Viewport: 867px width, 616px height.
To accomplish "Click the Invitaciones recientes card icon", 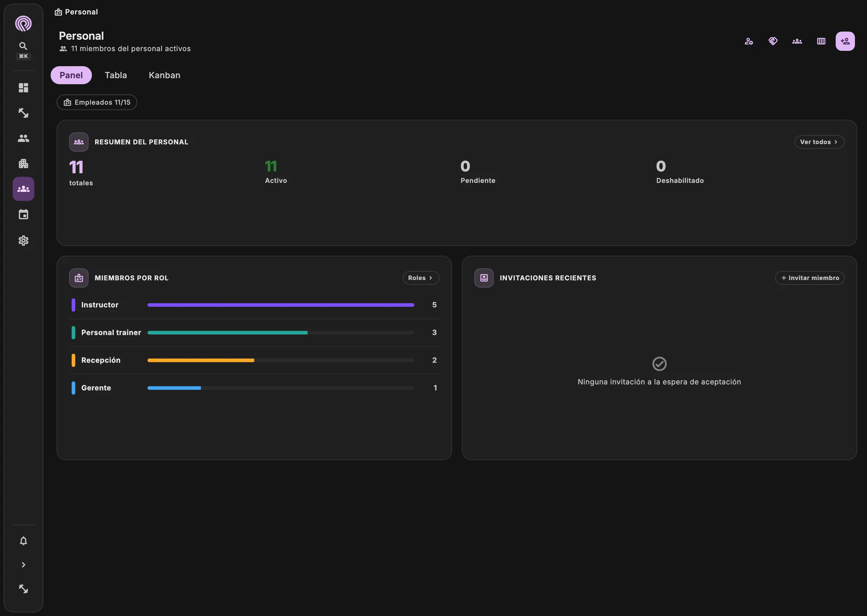I will 484,278.
